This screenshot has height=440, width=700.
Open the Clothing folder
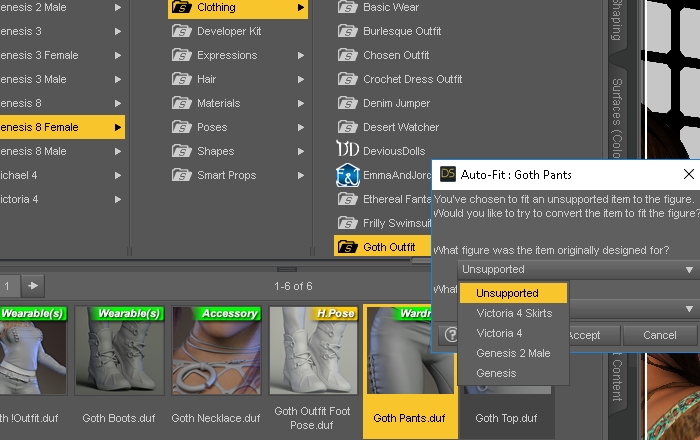pos(238,8)
